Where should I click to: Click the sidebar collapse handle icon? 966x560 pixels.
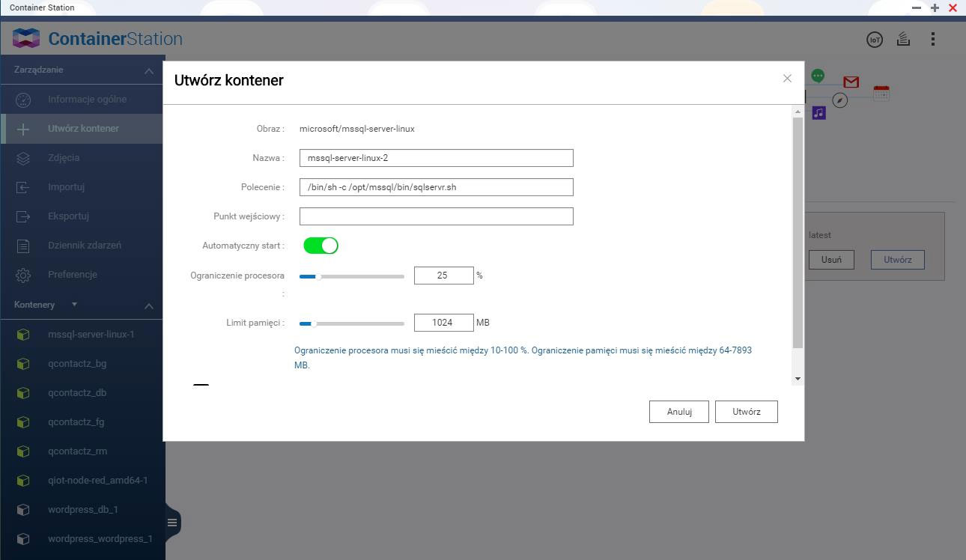click(x=172, y=523)
